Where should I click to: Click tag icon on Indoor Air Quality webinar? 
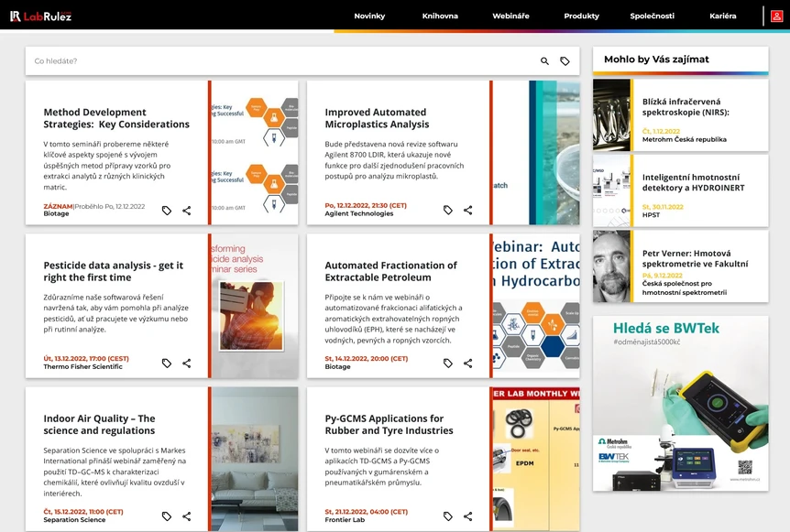tap(166, 516)
